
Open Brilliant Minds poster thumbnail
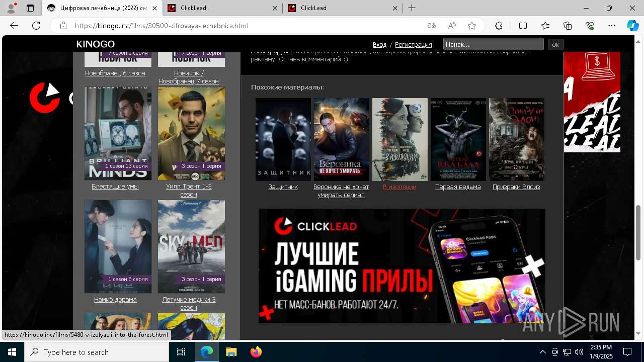coord(118,133)
